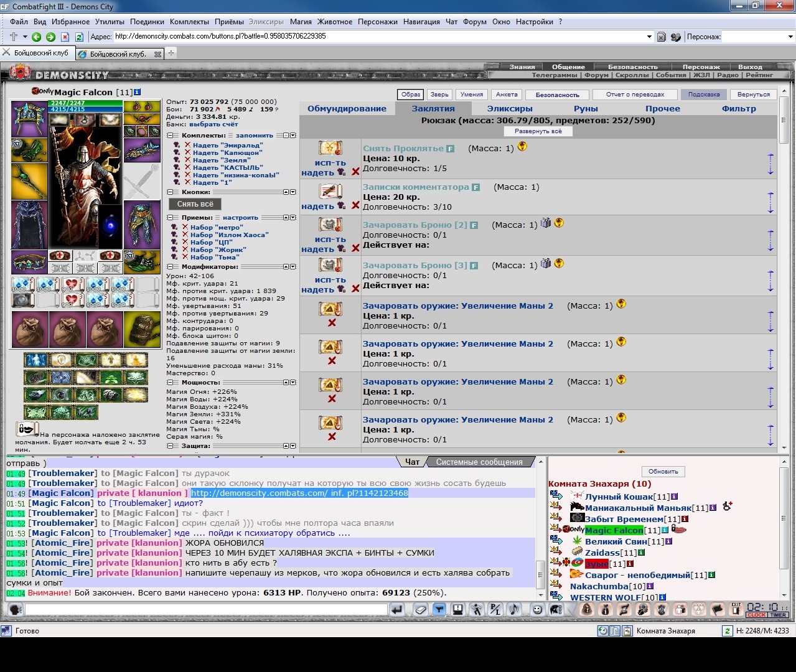
Task: Click the Снять Проклятье scroll icon
Action: pos(330,149)
